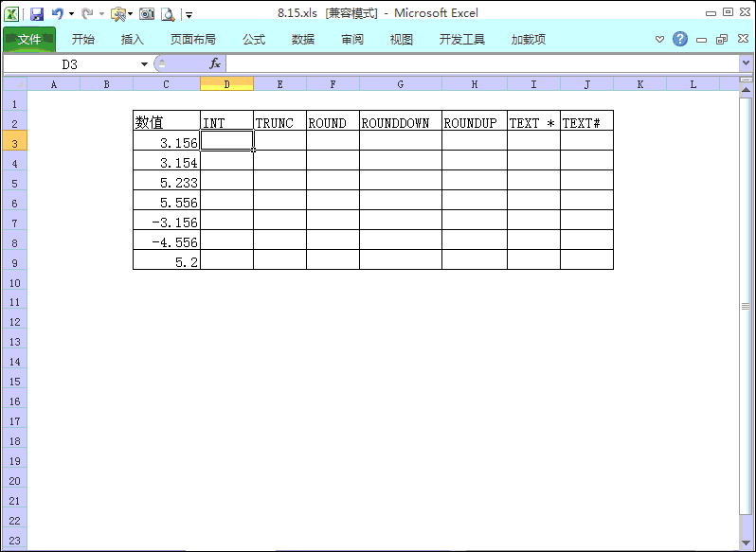Select the cell containing 5.2
Viewport: 756px width, 552px height.
(x=167, y=259)
